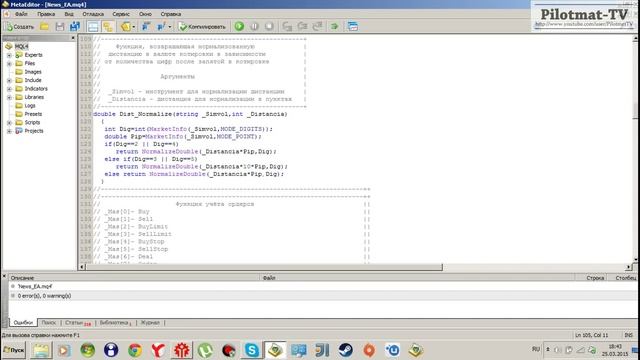Open uTorrent from the taskbar
The width and height of the screenshot is (640, 360).
(205, 350)
